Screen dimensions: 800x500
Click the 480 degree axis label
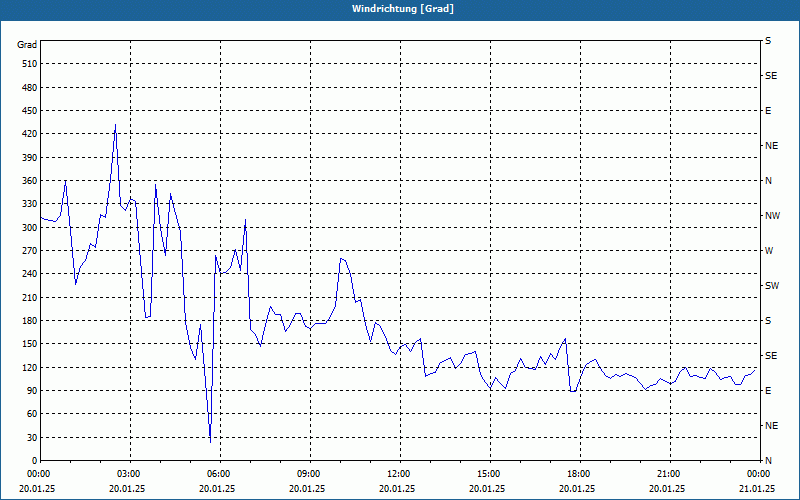point(30,88)
